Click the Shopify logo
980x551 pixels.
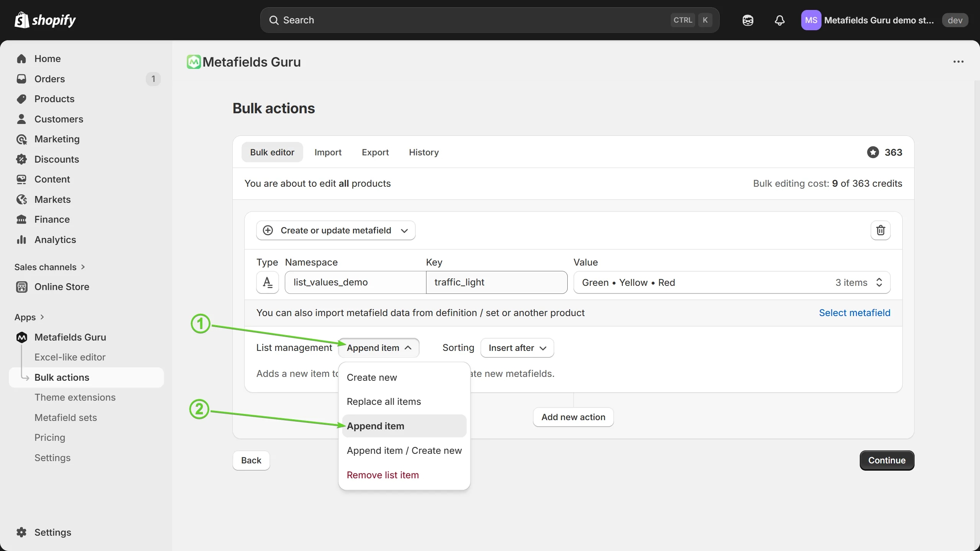tap(45, 20)
